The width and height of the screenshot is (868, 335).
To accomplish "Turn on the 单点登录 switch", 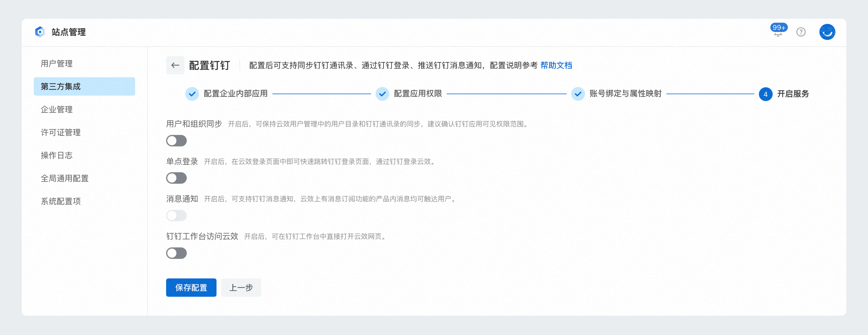I will pos(176,178).
